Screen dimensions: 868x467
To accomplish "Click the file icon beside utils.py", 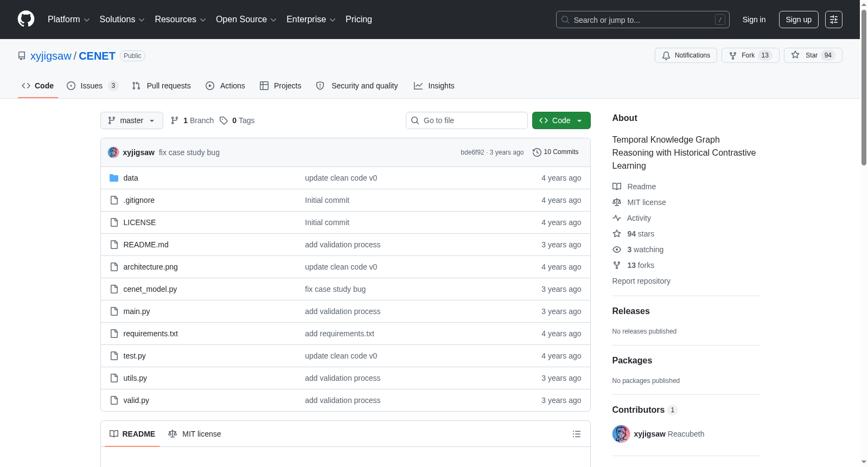I will click(x=114, y=378).
